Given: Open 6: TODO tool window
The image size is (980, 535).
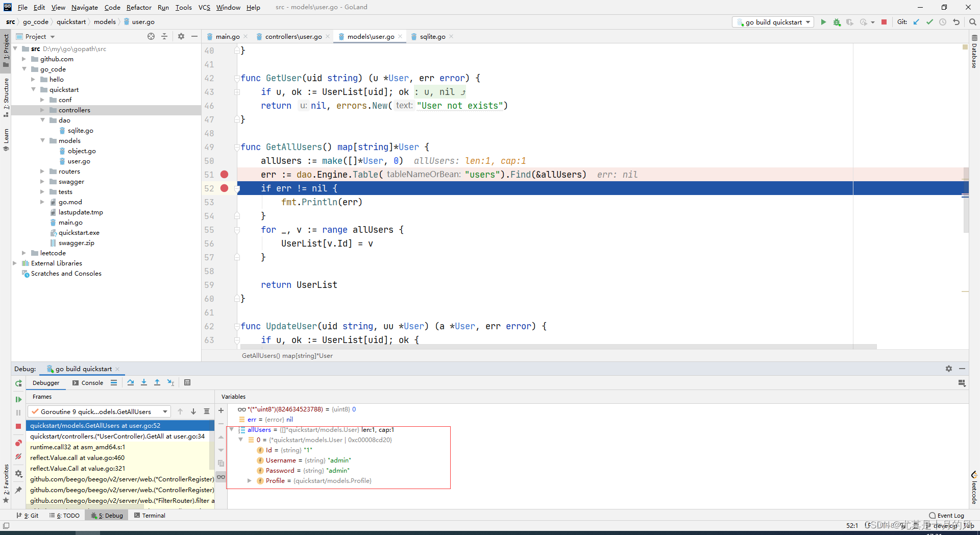Looking at the screenshot, I should pos(64,516).
